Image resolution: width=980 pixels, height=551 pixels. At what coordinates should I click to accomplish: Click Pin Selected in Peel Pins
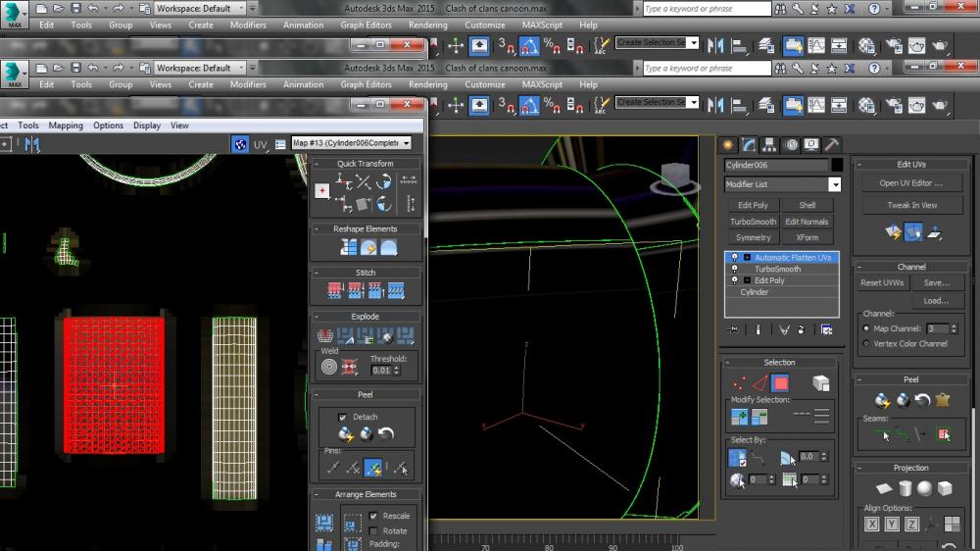(x=332, y=468)
